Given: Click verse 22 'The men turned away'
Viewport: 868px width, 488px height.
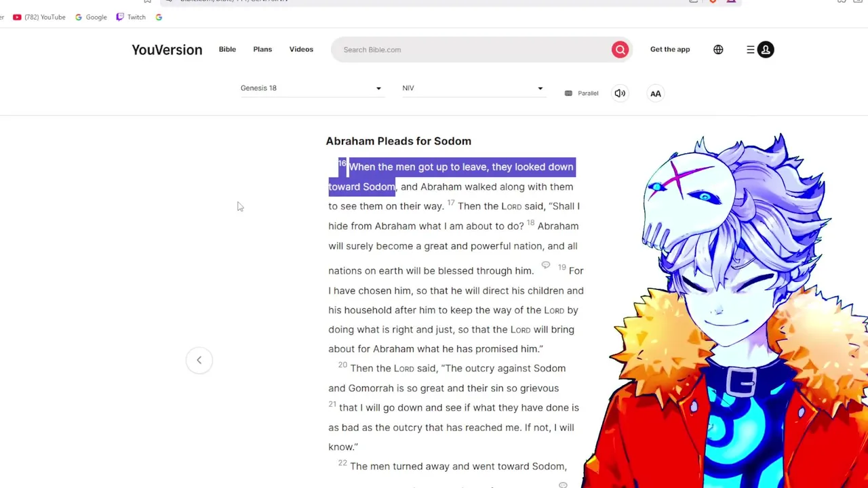Looking at the screenshot, I should pyautogui.click(x=399, y=466).
